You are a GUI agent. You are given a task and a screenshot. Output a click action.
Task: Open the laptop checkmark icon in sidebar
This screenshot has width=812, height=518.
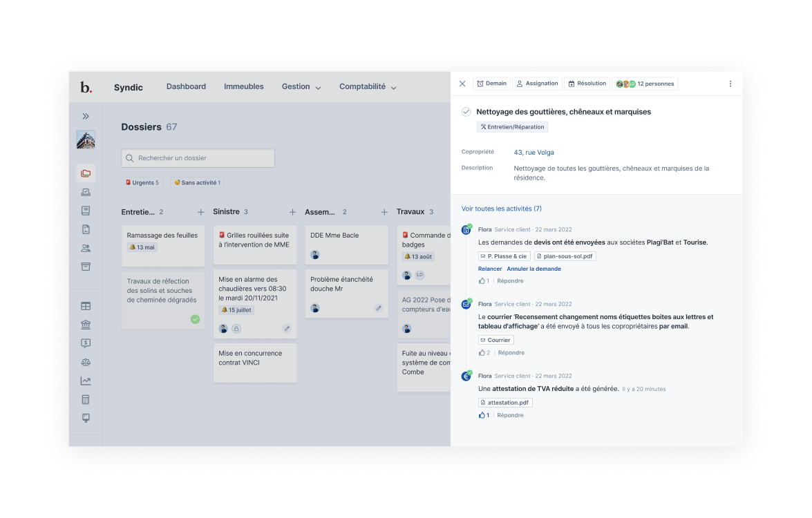click(86, 192)
